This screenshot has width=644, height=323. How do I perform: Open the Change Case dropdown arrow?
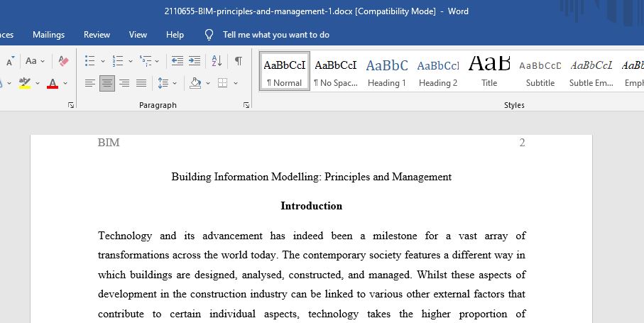pos(43,61)
